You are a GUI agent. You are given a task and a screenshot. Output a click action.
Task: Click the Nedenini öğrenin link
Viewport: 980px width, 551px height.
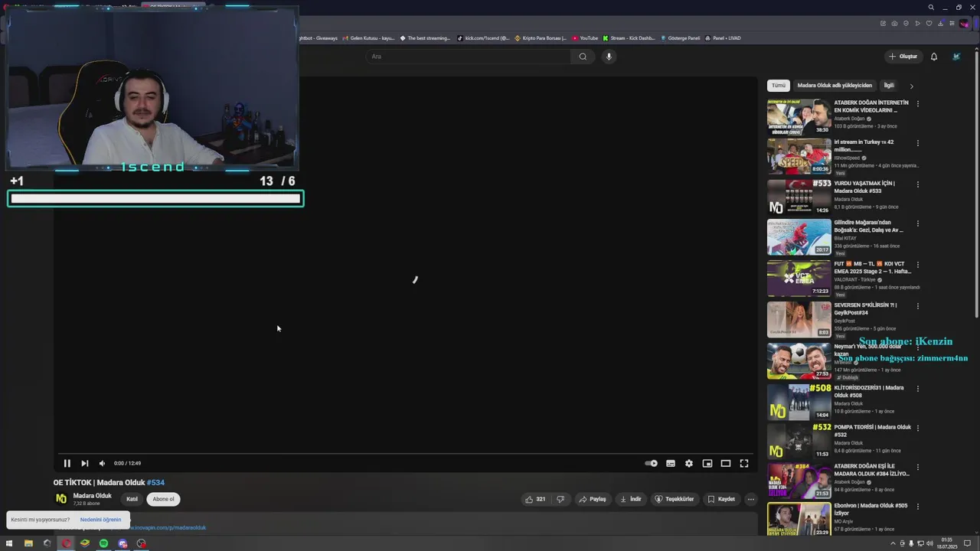[x=100, y=520]
